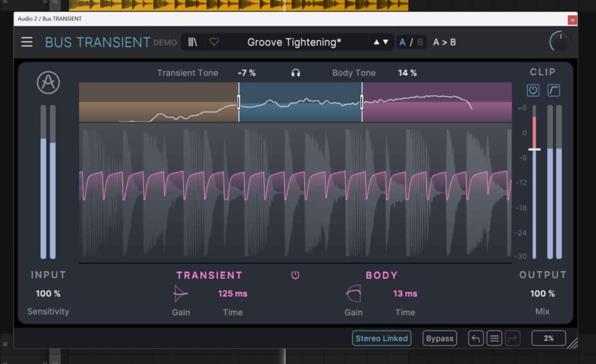Favorite the preset with heart icon

(214, 42)
